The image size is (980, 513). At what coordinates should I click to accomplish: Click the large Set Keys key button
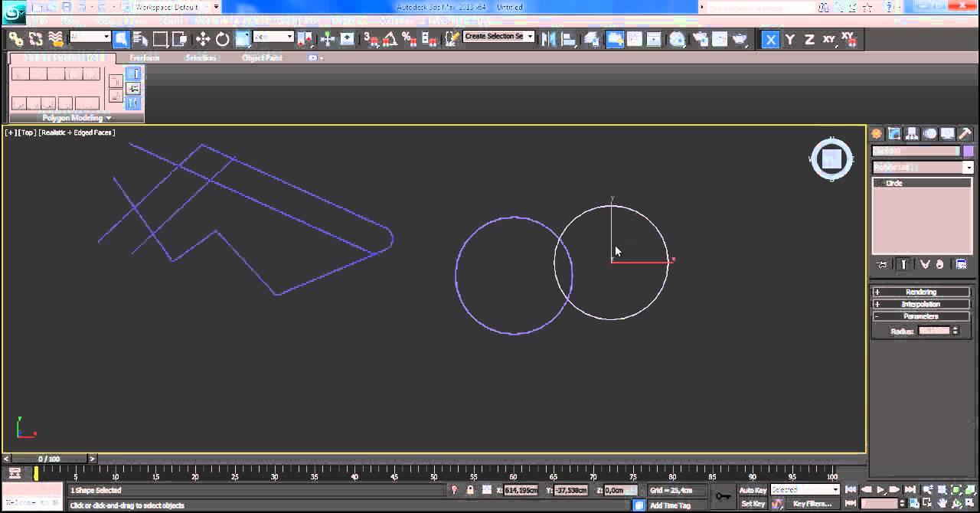click(x=722, y=497)
